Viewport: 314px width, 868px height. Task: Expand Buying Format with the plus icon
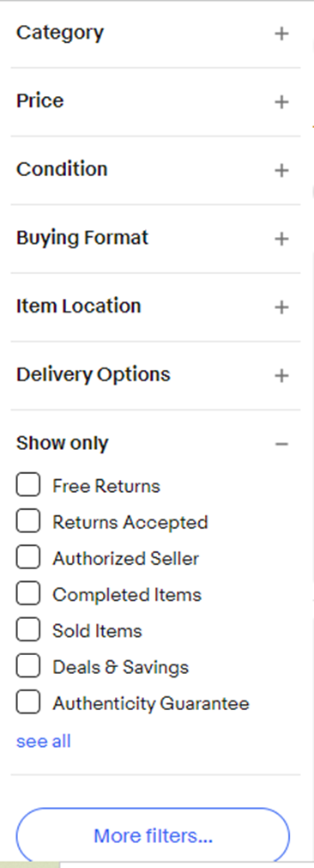coord(281,239)
